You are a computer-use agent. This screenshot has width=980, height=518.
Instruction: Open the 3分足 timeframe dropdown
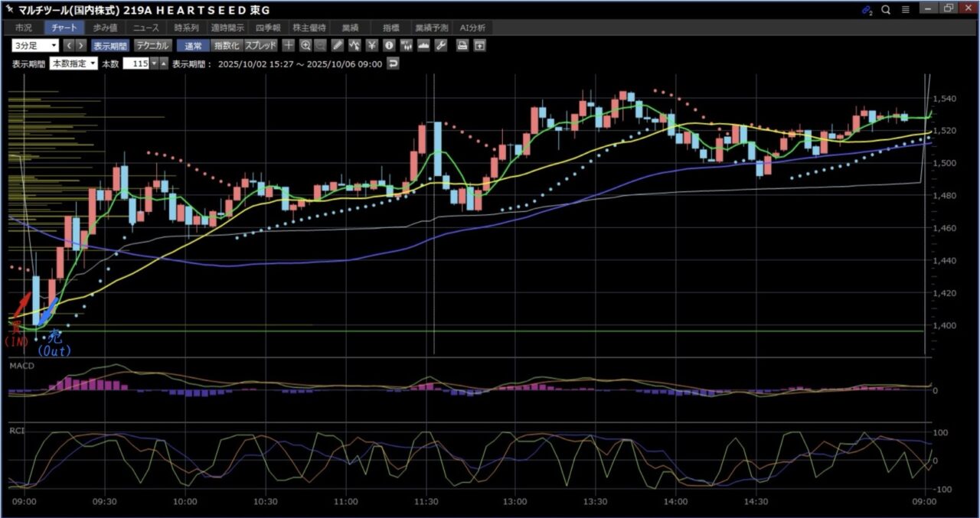click(x=34, y=45)
